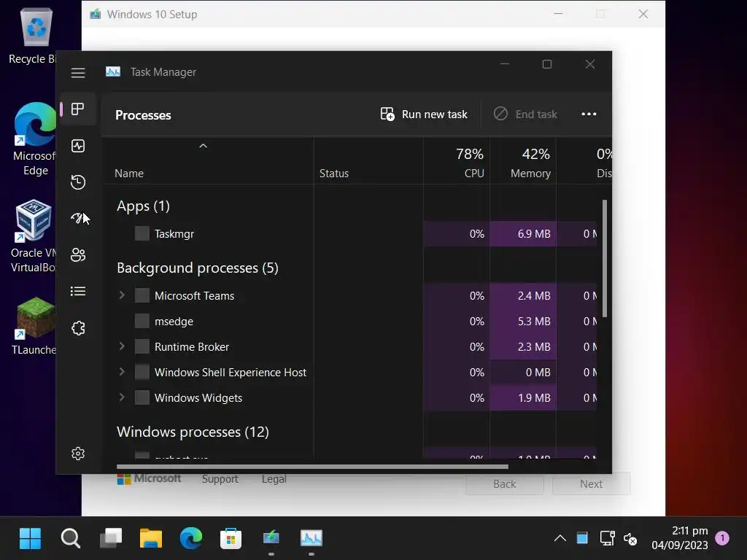Click the network status tray icon
The image size is (747, 560).
(607, 539)
